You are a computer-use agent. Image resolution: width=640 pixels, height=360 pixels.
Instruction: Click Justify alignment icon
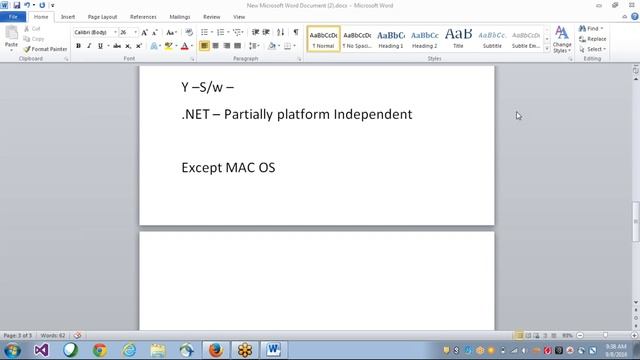[238, 46]
